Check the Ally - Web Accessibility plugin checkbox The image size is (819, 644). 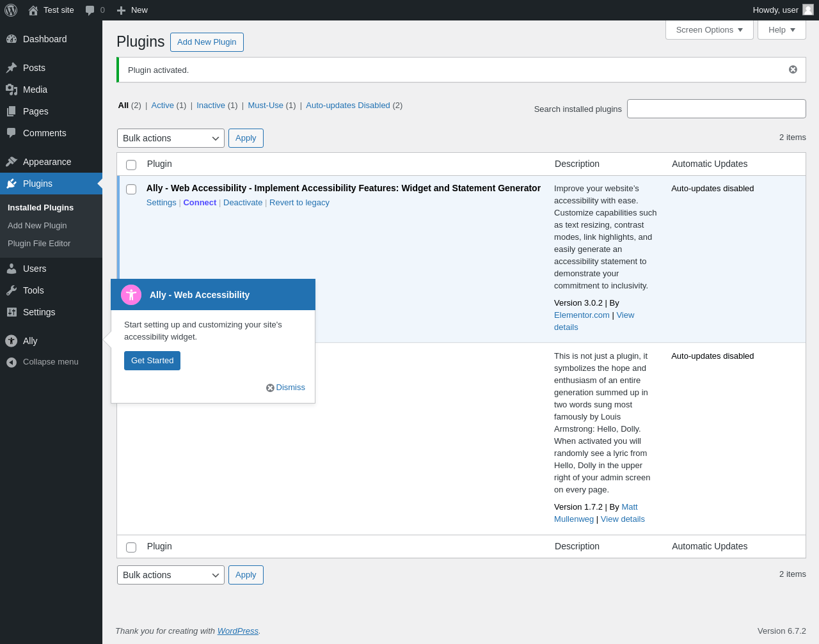click(131, 189)
